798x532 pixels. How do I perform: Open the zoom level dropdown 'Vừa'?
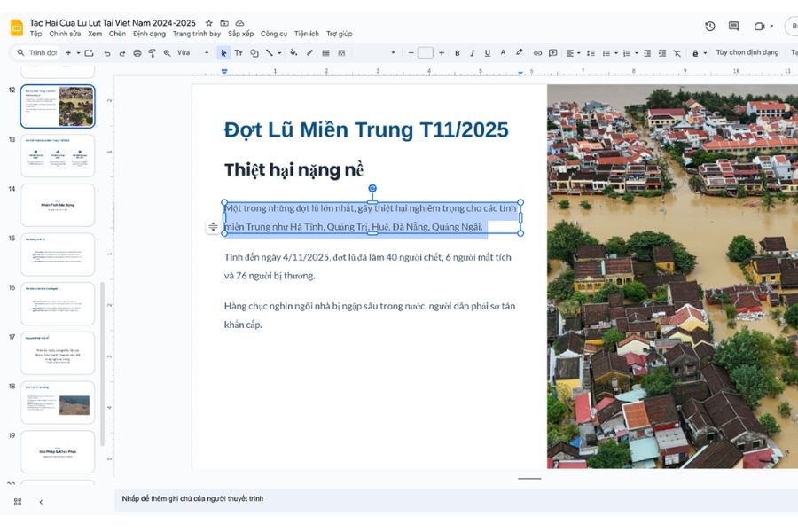point(192,53)
